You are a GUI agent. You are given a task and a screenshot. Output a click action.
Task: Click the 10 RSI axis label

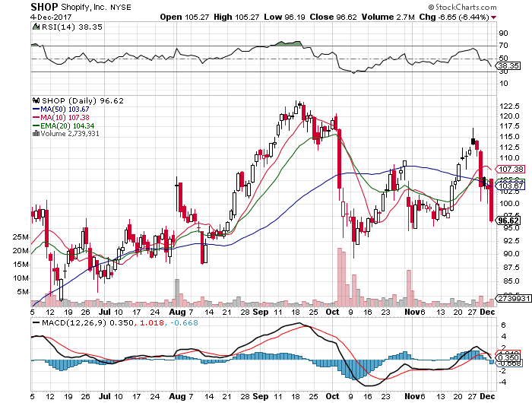coord(503,83)
